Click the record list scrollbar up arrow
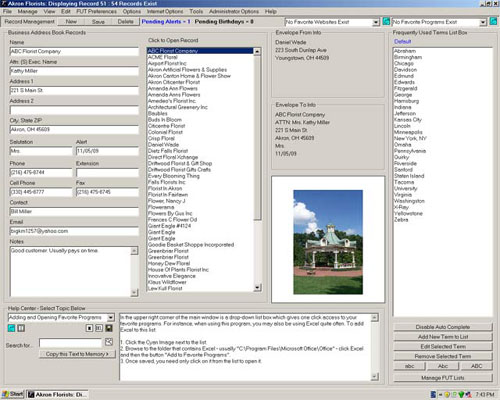This screenshot has height=400, width=500. click(257, 51)
